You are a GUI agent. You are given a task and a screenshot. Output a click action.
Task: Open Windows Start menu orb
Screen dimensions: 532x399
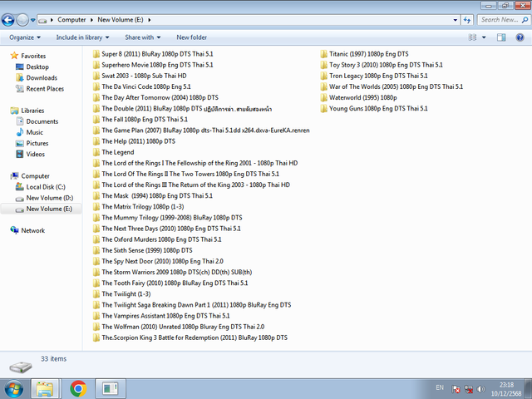coord(13,388)
